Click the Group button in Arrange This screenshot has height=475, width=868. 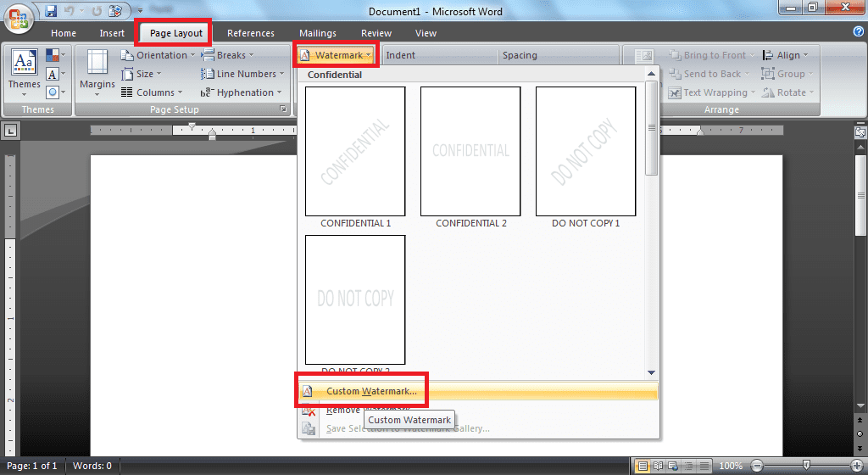tap(787, 74)
